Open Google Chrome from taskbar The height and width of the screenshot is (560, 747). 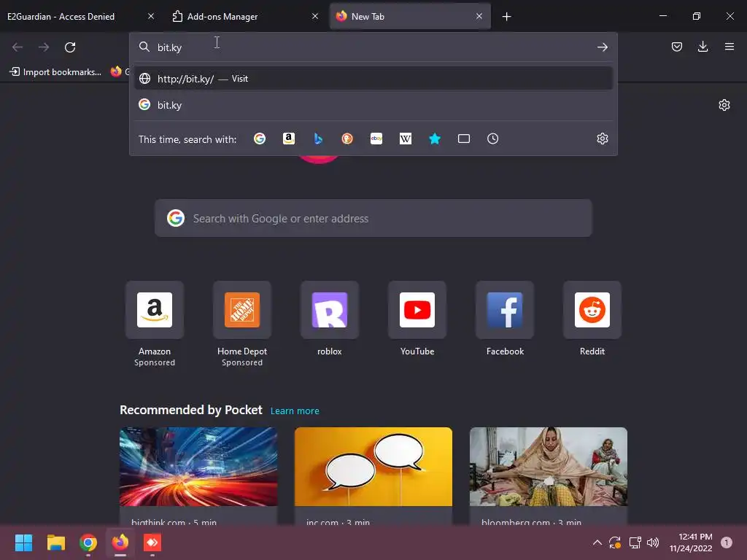pyautogui.click(x=88, y=542)
